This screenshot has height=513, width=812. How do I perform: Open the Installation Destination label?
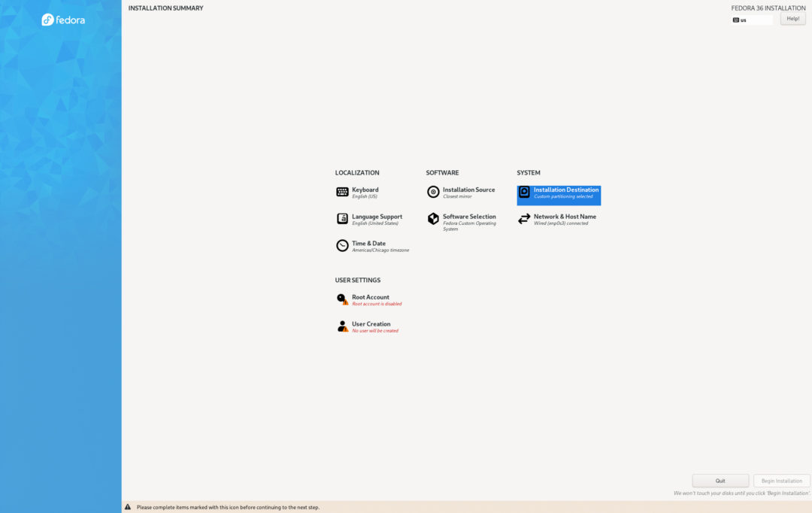[x=566, y=190]
